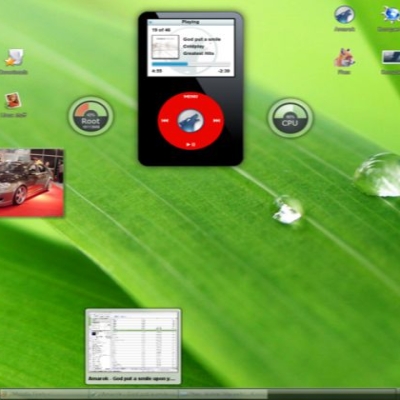Click the album cover art on iPod screen

(x=165, y=47)
